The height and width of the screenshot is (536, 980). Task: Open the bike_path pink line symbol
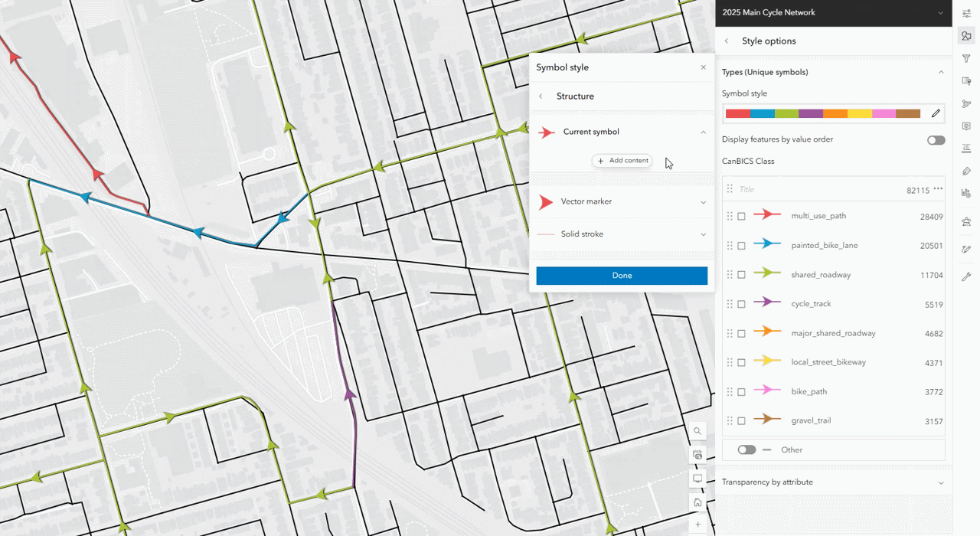(x=767, y=391)
